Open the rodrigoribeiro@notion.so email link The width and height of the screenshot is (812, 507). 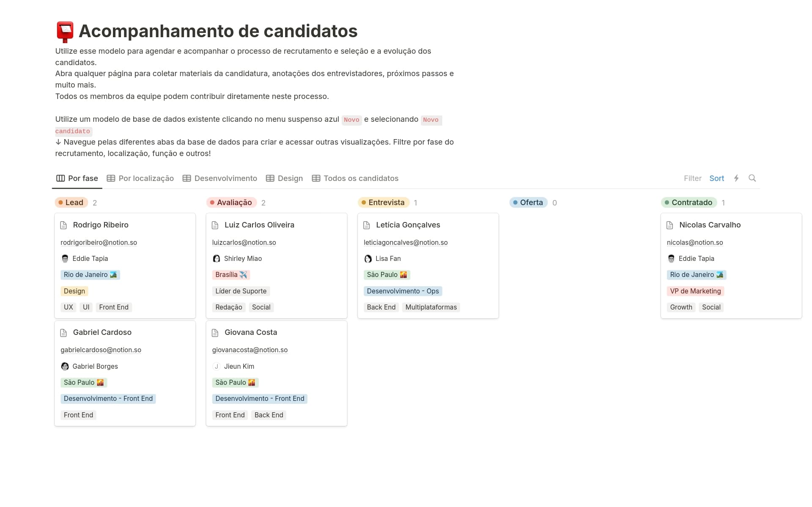point(99,242)
